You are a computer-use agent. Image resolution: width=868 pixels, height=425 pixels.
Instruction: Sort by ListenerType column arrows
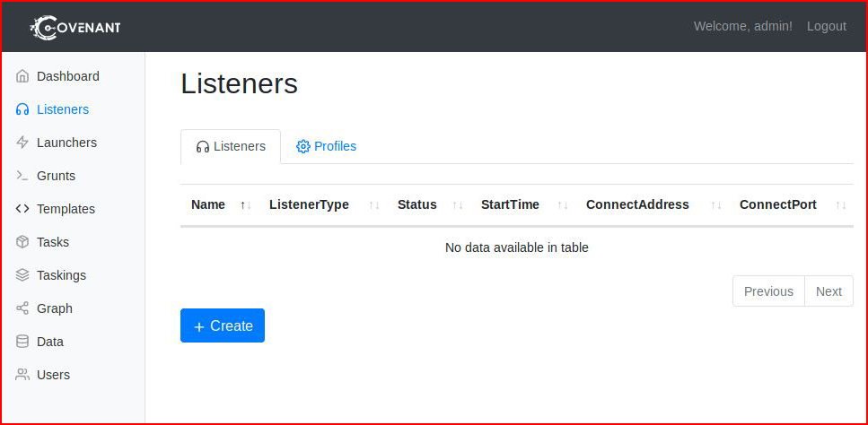pyautogui.click(x=374, y=205)
